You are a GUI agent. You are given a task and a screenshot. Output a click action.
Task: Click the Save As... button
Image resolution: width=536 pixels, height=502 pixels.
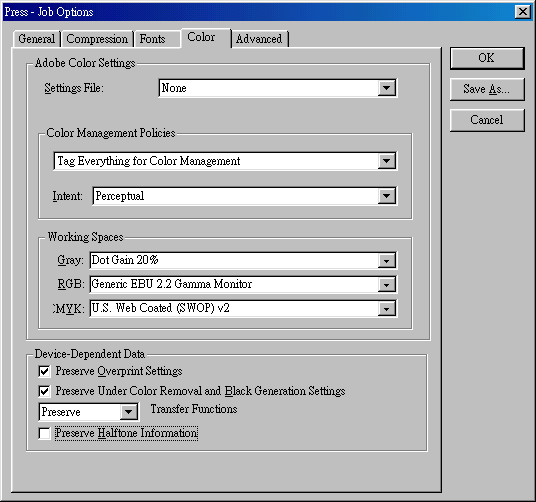(x=487, y=89)
